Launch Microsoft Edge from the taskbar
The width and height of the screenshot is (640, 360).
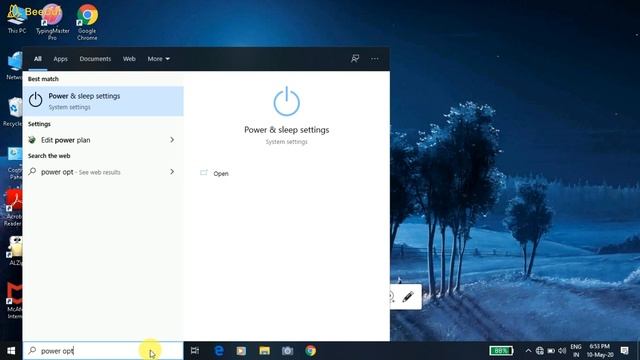[219, 351]
